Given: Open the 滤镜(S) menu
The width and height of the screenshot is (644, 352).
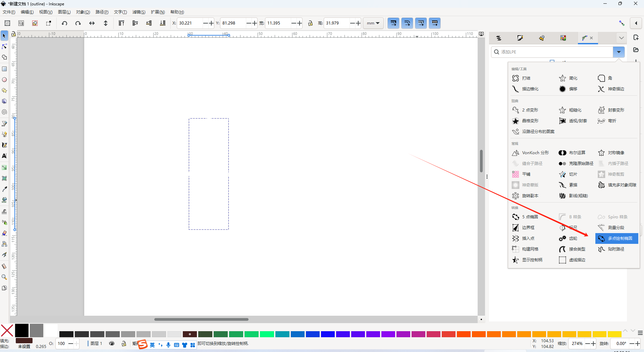Looking at the screenshot, I should [139, 12].
